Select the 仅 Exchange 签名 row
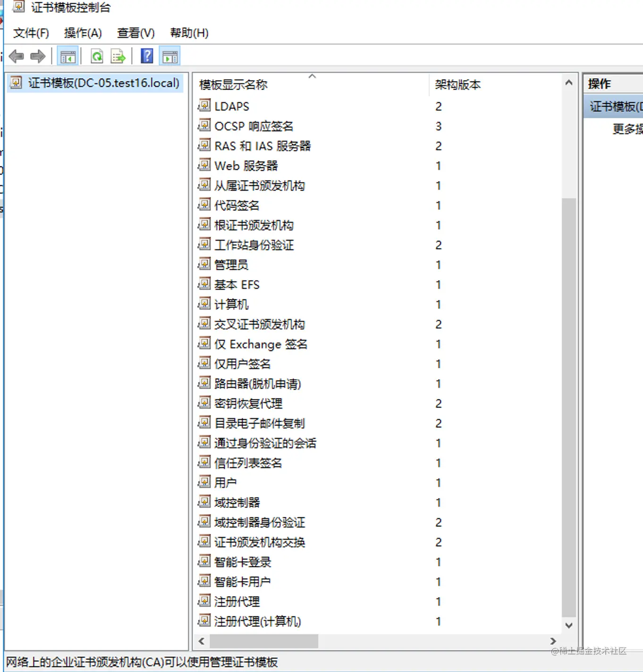The width and height of the screenshot is (643, 672). pyautogui.click(x=378, y=344)
